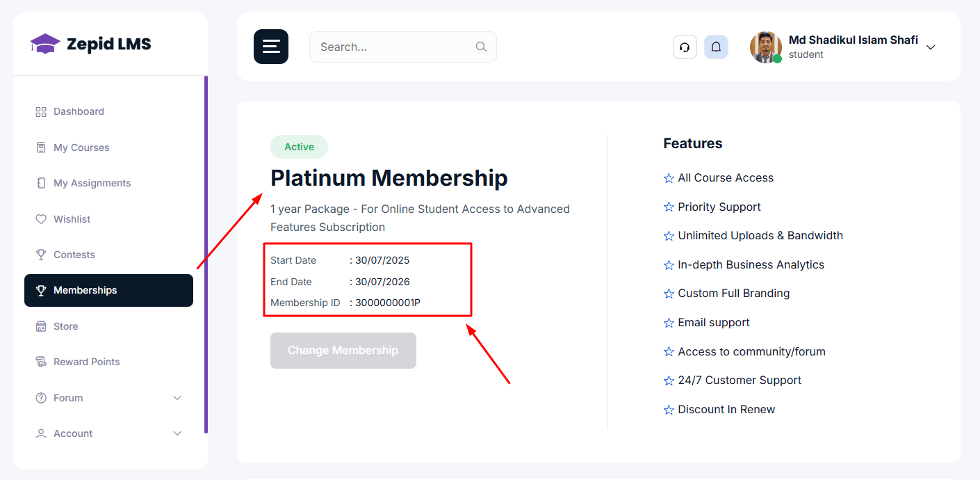Viewport: 980px width, 480px height.
Task: Click the Change Membership button
Action: pyautogui.click(x=343, y=351)
